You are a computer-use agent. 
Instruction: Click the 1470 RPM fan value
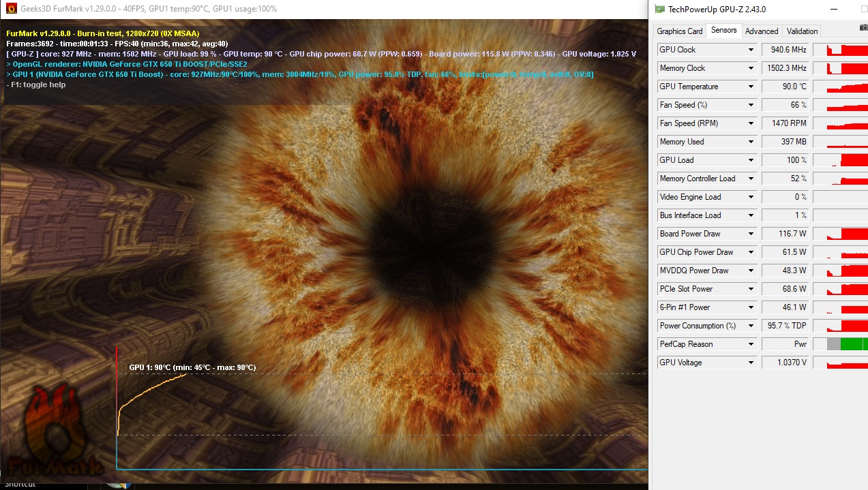pyautogui.click(x=785, y=123)
